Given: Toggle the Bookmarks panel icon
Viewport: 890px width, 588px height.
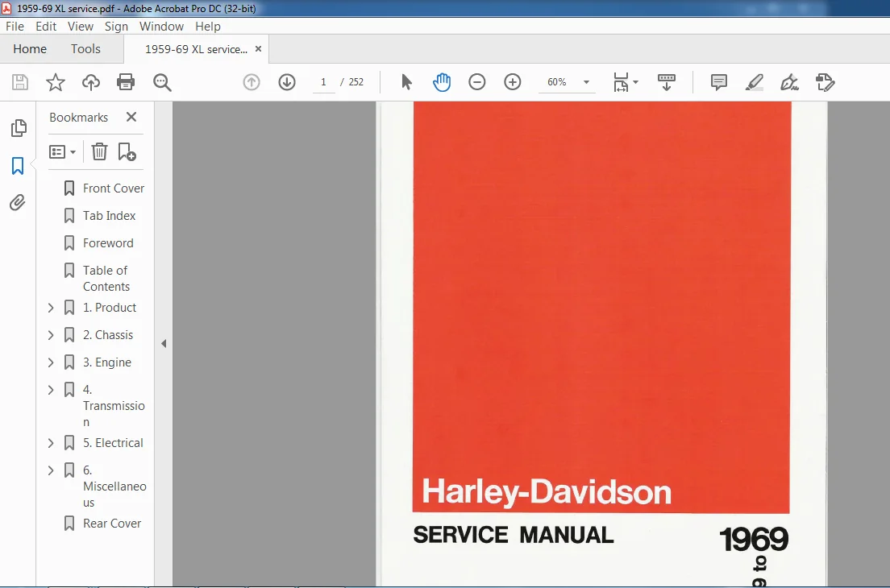Looking at the screenshot, I should [x=18, y=166].
